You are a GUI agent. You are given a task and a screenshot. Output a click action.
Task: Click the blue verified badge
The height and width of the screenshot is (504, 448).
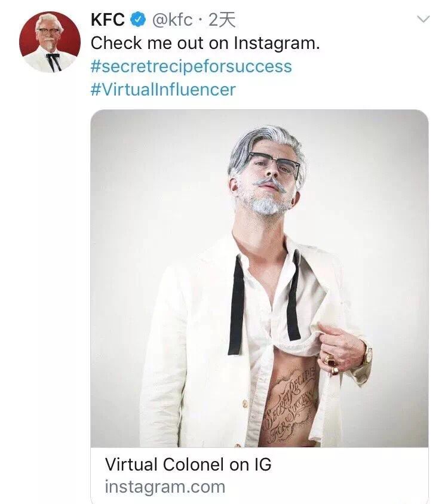point(139,20)
